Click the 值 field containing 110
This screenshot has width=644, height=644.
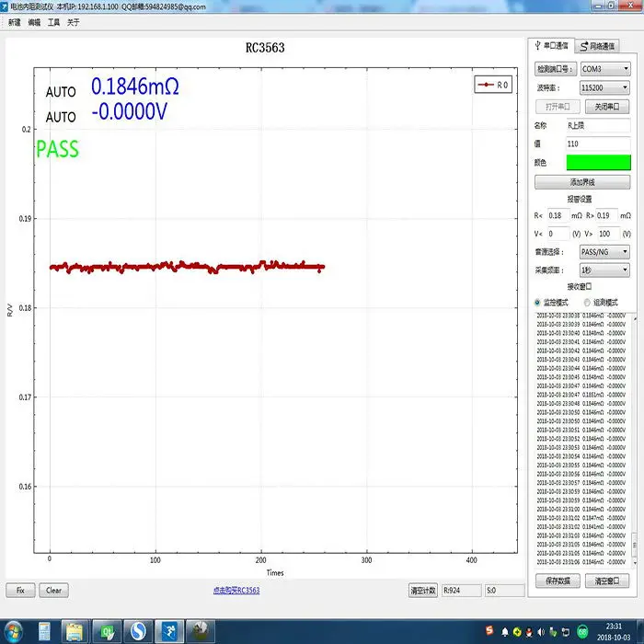pos(598,144)
